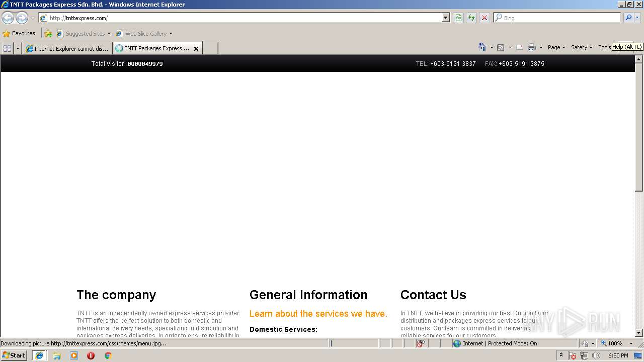Open a new blank tab
Screen dimensions: 644x362
210,49
